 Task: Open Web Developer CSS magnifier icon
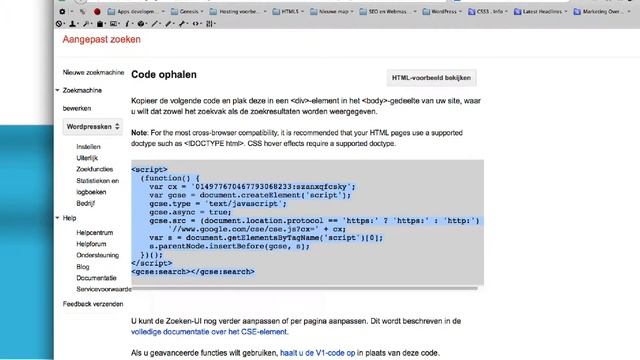click(x=86, y=24)
